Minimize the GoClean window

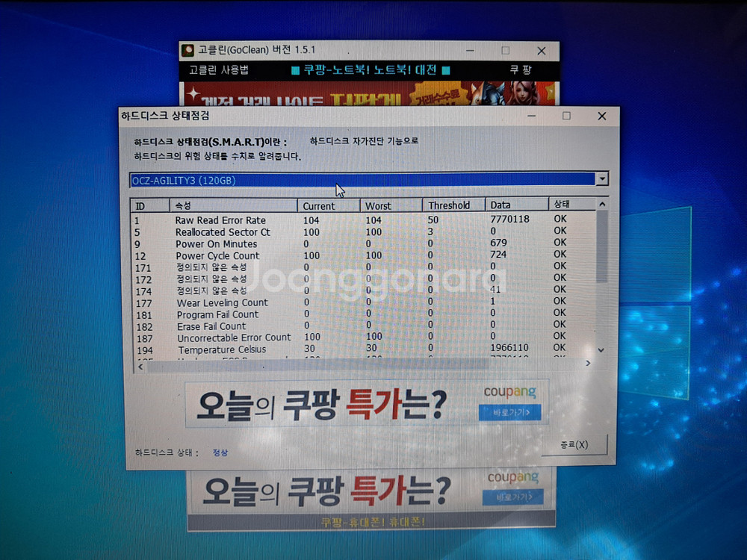pyautogui.click(x=470, y=51)
